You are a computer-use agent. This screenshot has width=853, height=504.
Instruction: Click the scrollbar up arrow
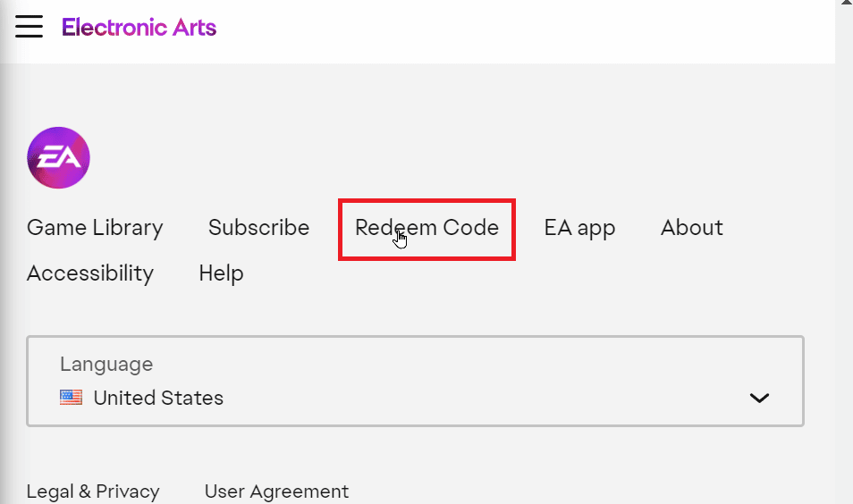click(847, 3)
